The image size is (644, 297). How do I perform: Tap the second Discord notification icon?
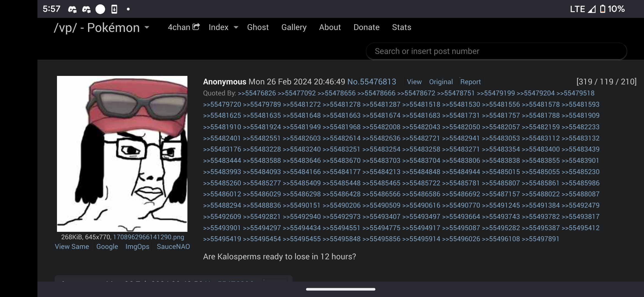pos(86,9)
